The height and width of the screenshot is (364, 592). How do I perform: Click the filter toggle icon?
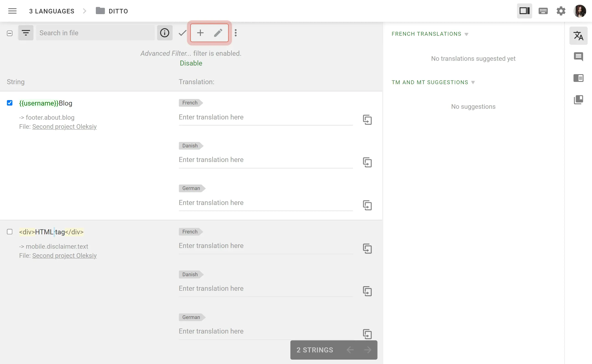point(26,33)
